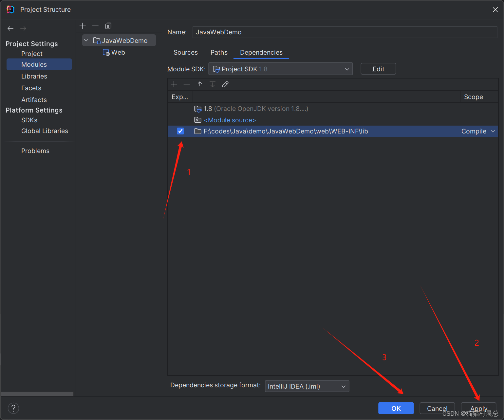Open Dependencies storage format dropdown
This screenshot has width=504, height=420.
pyautogui.click(x=307, y=386)
